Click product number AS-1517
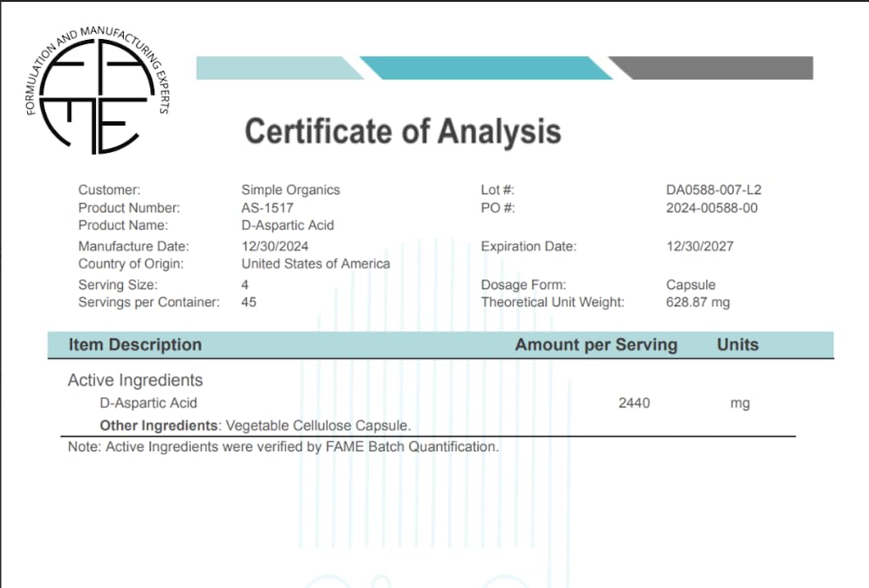Screen dimensions: 869x588 [267, 208]
